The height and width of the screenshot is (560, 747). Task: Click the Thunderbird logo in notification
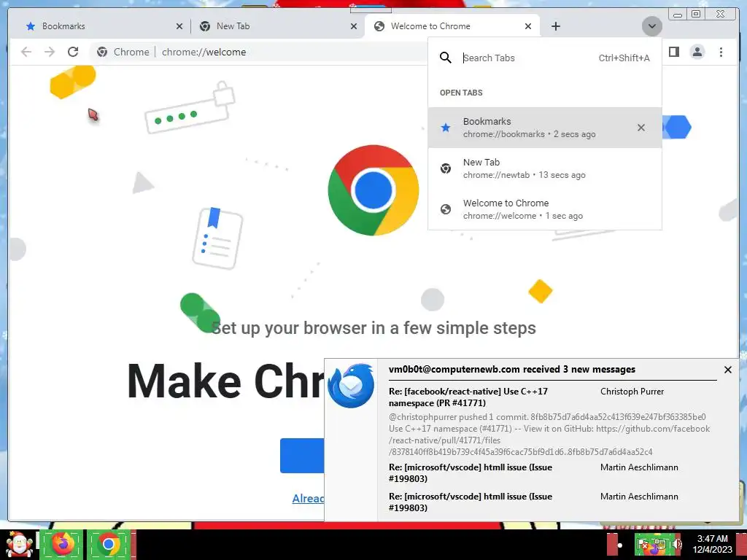351,386
